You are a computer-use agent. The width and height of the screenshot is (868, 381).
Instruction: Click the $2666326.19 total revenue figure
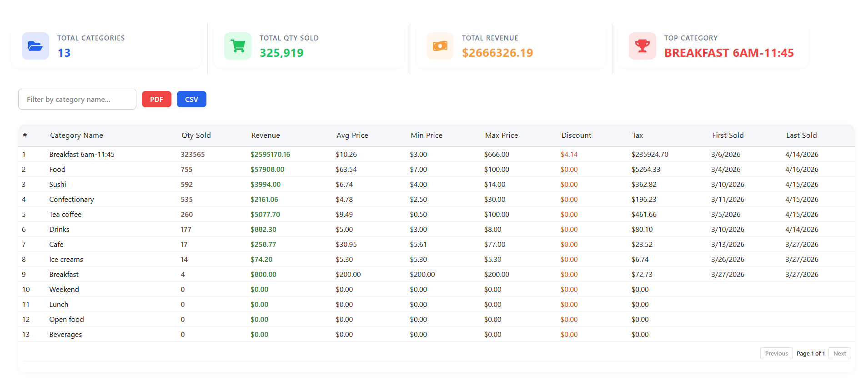pyautogui.click(x=497, y=53)
